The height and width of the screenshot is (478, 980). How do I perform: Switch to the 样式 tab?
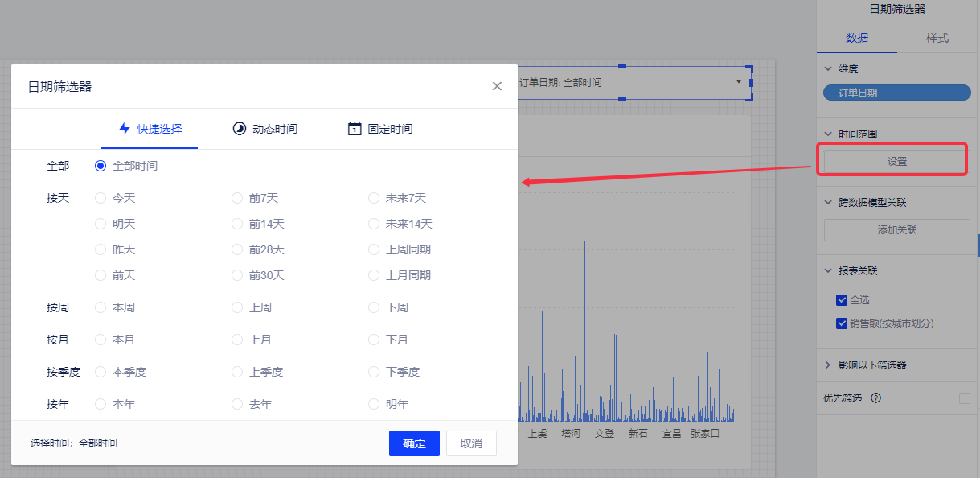point(937,38)
